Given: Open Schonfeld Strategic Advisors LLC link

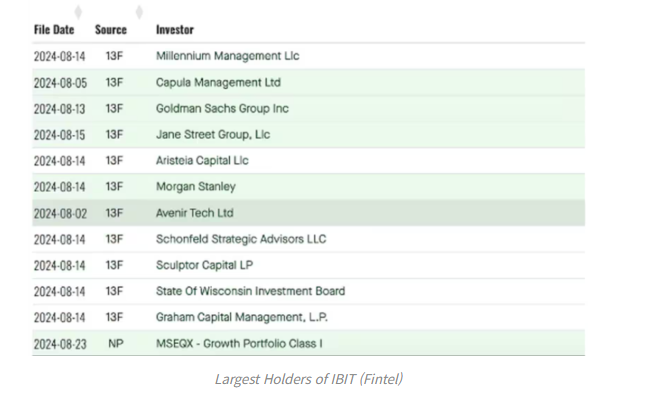Looking at the screenshot, I should point(241,239).
